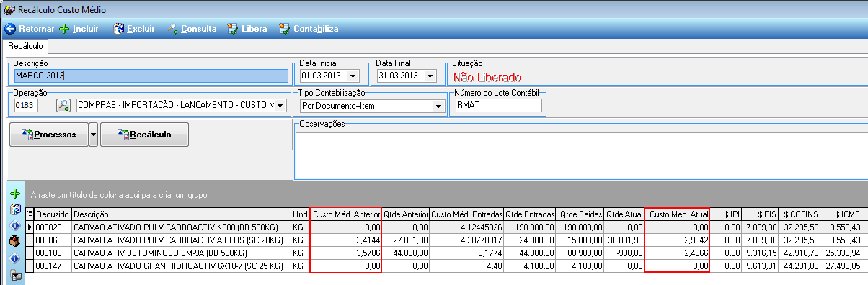The image size is (868, 285).
Task: Click the Qtde Saidas column header
Action: tap(580, 214)
